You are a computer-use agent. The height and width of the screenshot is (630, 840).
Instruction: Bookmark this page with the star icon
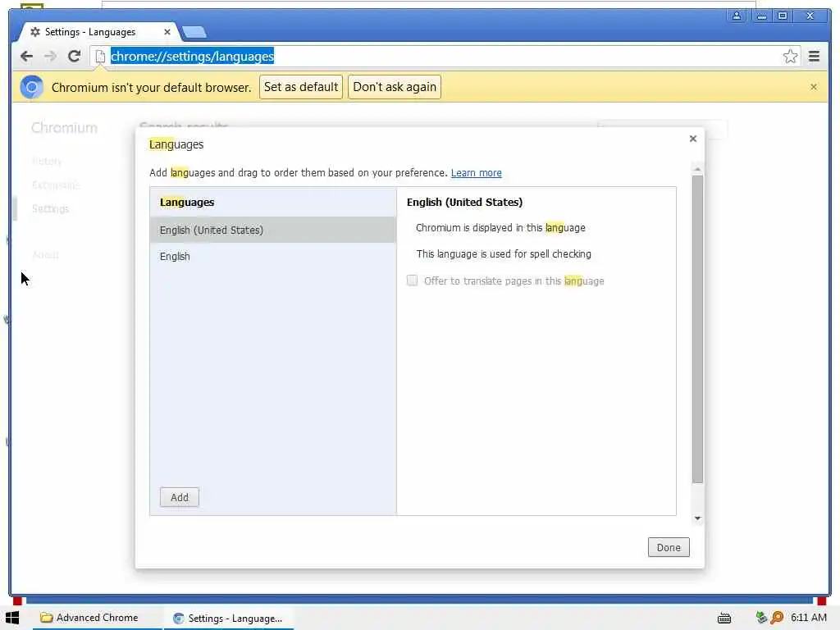pyautogui.click(x=790, y=57)
